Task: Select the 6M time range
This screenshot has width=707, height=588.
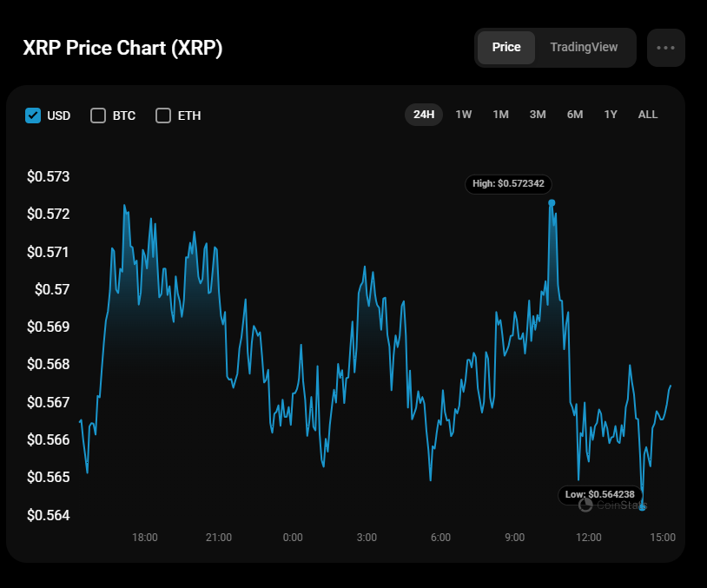Action: pyautogui.click(x=575, y=115)
